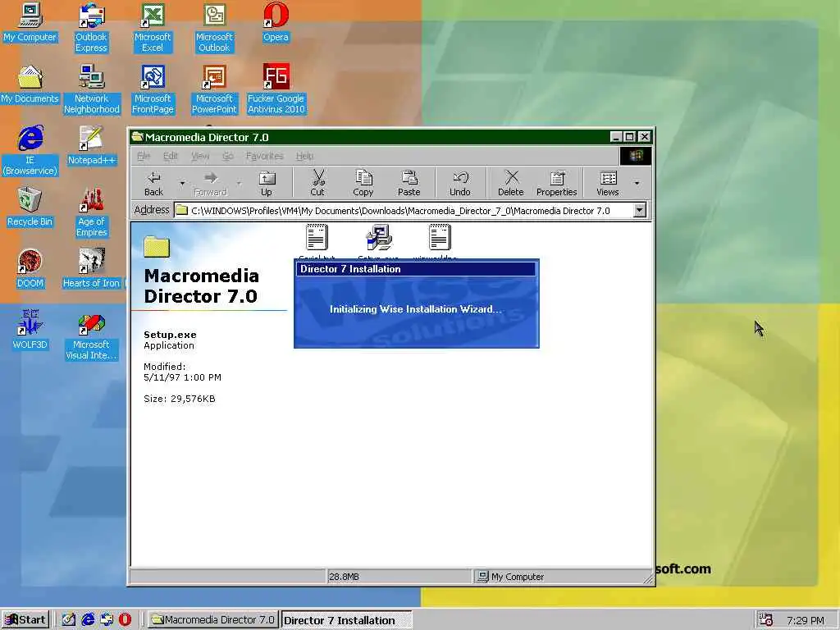The image size is (840, 630).
Task: Launch Internet Explorer from quick launch
Action: click(x=88, y=620)
